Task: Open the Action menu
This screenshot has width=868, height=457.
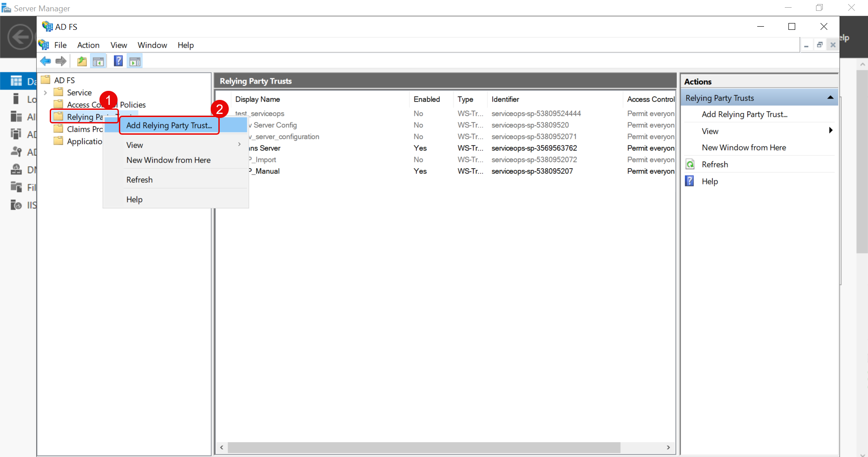Action: coord(88,45)
